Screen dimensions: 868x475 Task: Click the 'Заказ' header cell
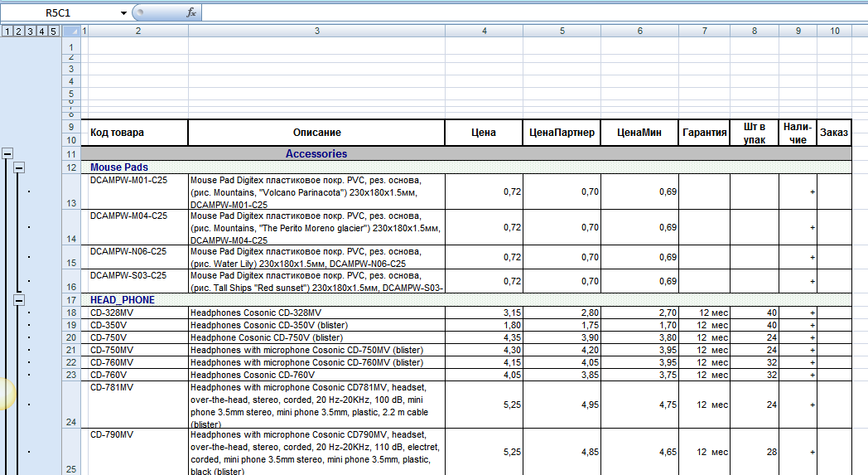[834, 133]
